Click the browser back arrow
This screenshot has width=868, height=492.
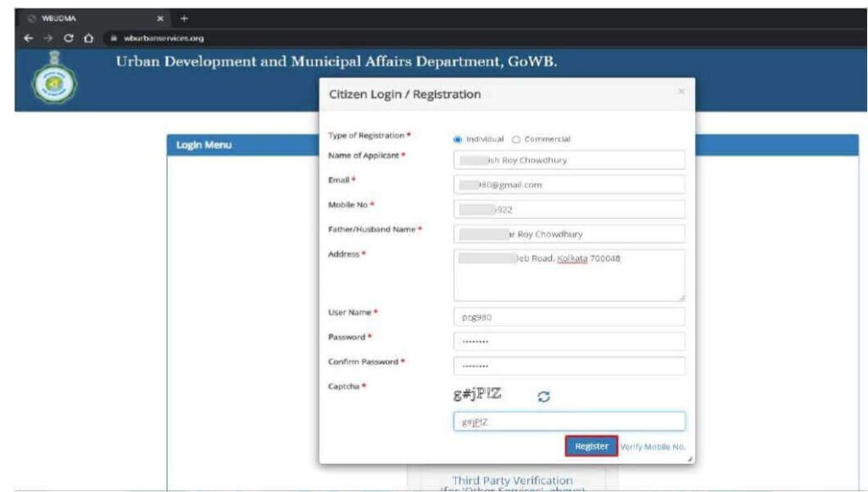pyautogui.click(x=29, y=38)
